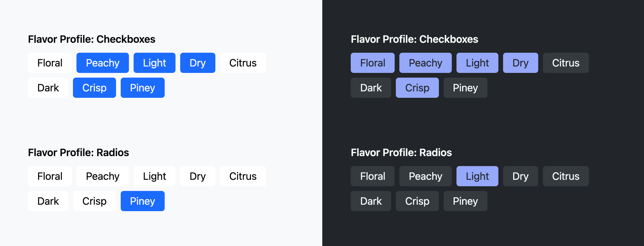Check the Piney flavor chip in dark mode

point(465,88)
